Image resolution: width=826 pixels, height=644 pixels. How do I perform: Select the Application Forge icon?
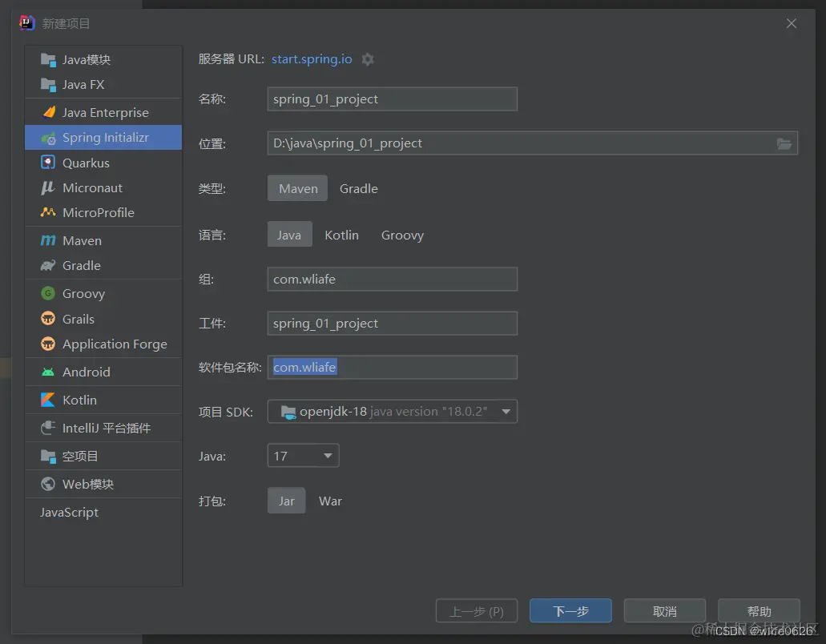click(x=48, y=344)
